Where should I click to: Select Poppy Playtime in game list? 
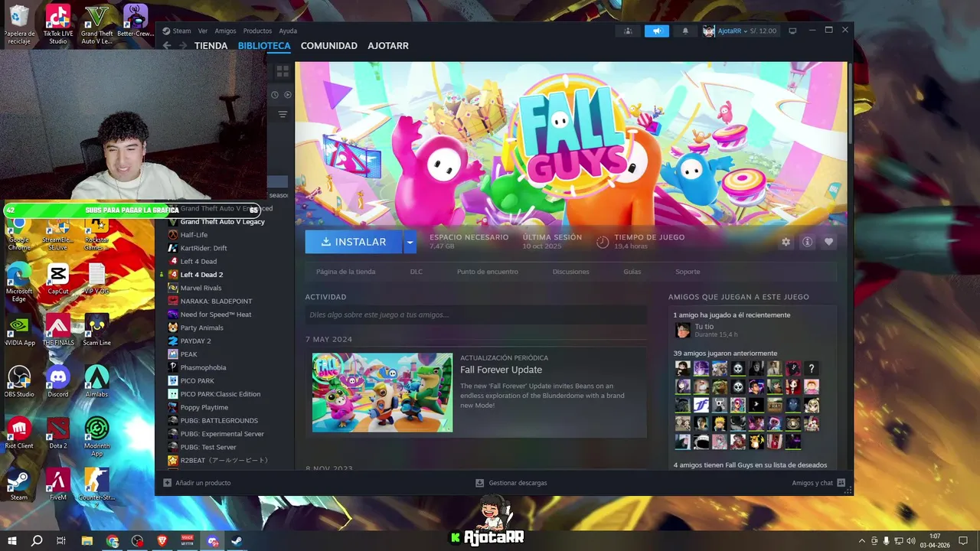point(204,407)
